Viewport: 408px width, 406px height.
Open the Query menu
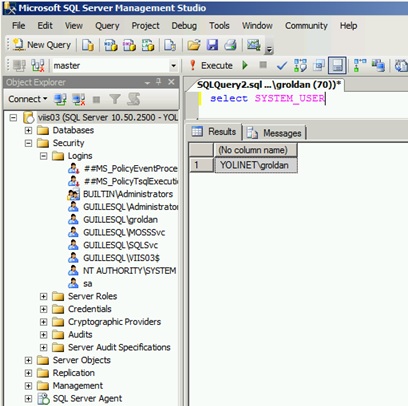point(107,26)
